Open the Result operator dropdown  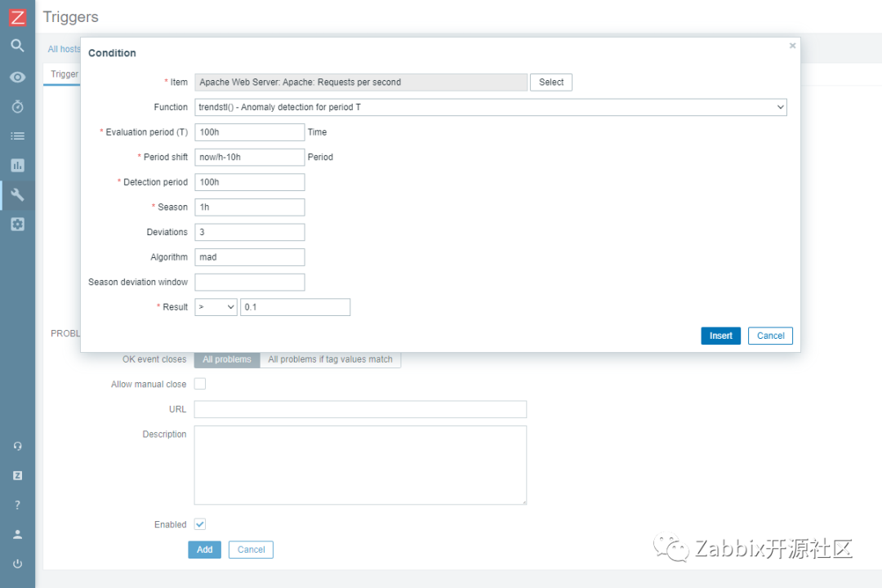click(x=216, y=307)
